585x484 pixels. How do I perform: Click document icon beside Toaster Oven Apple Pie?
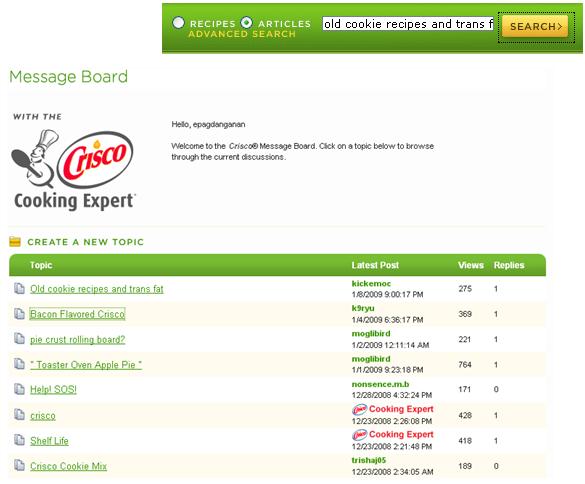pos(19,363)
